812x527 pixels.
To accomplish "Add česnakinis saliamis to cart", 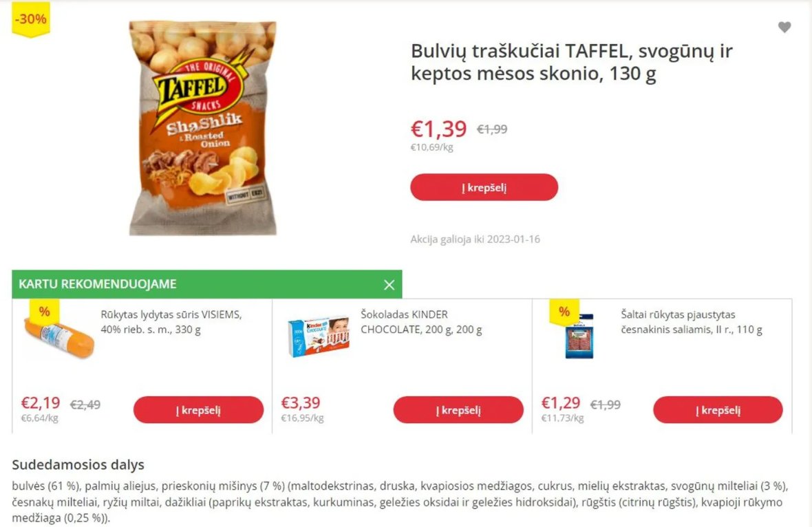I will tap(718, 410).
